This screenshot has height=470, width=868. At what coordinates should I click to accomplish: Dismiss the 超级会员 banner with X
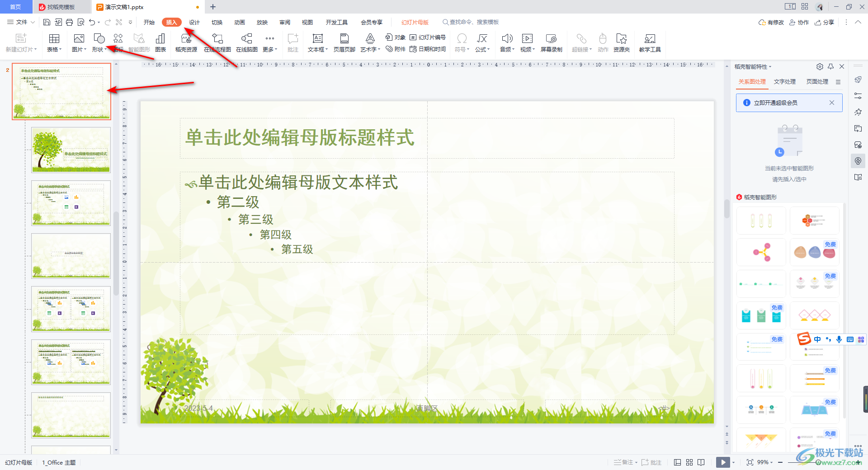tap(832, 103)
